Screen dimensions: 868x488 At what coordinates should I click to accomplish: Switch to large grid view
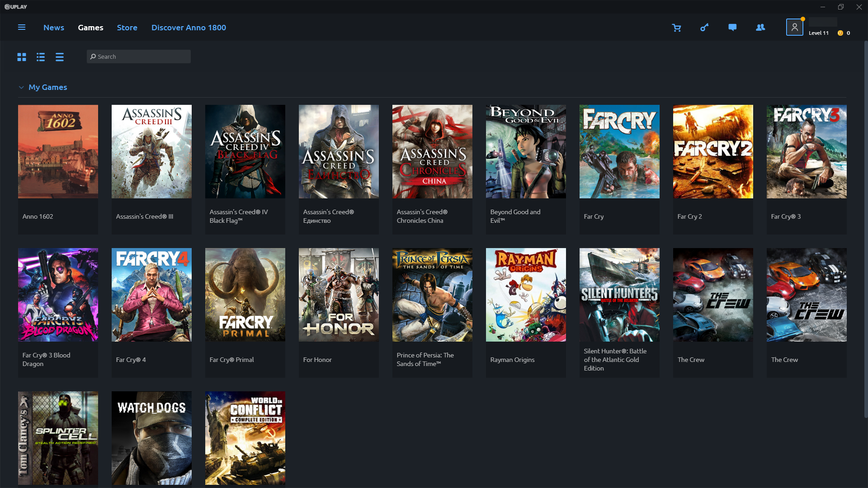[x=22, y=57]
